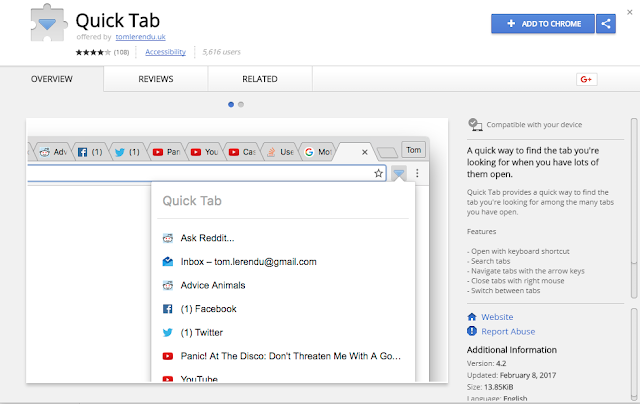Open the Accessibility category link
The image size is (640, 404).
(x=165, y=52)
